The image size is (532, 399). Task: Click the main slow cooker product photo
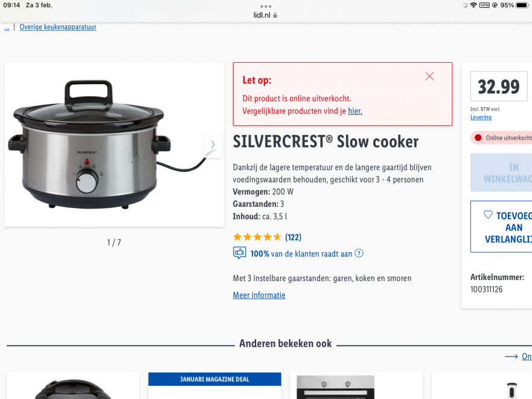[x=114, y=144]
